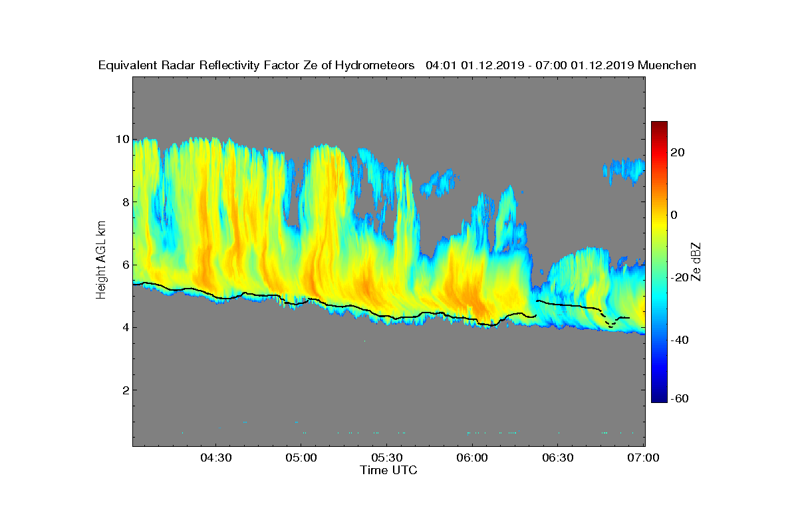Screen dimensions: 798x532
Task: Click the 07:00 time tick label
Action: click(644, 458)
